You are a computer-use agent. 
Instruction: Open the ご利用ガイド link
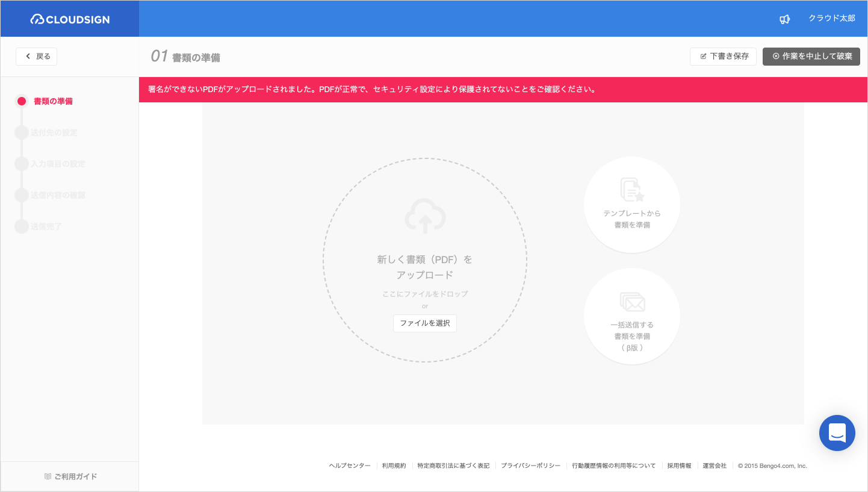(x=75, y=476)
